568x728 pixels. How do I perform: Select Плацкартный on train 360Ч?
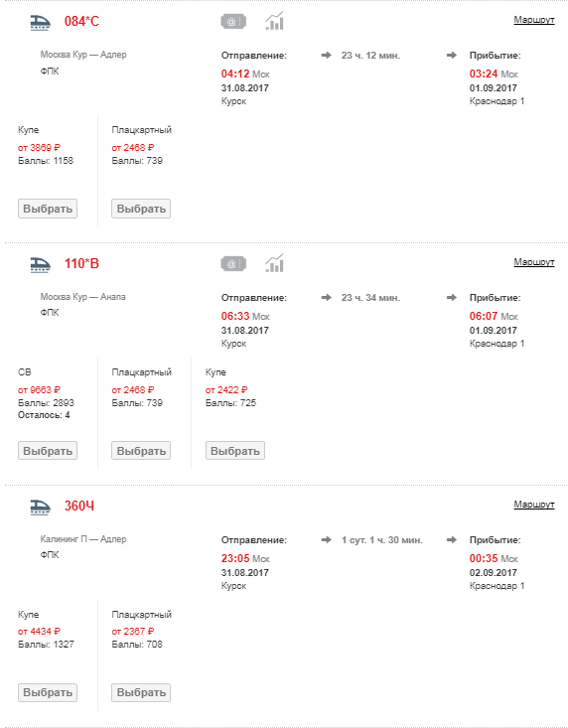[x=141, y=692]
